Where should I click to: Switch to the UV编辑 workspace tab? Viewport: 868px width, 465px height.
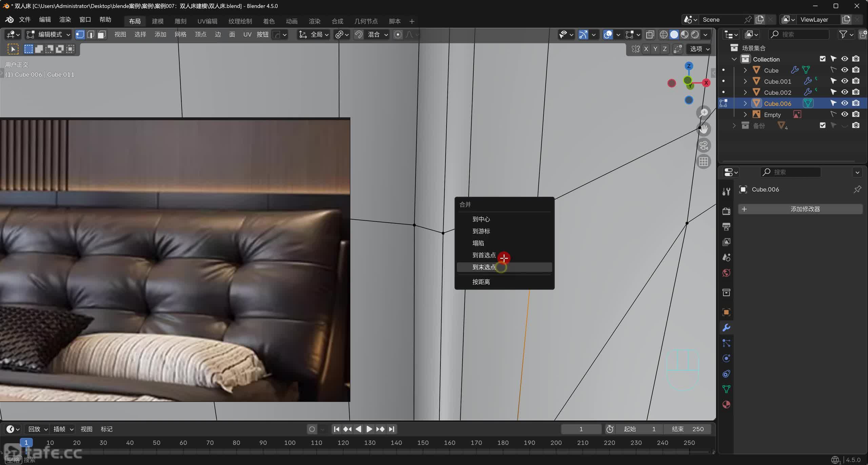(x=207, y=21)
